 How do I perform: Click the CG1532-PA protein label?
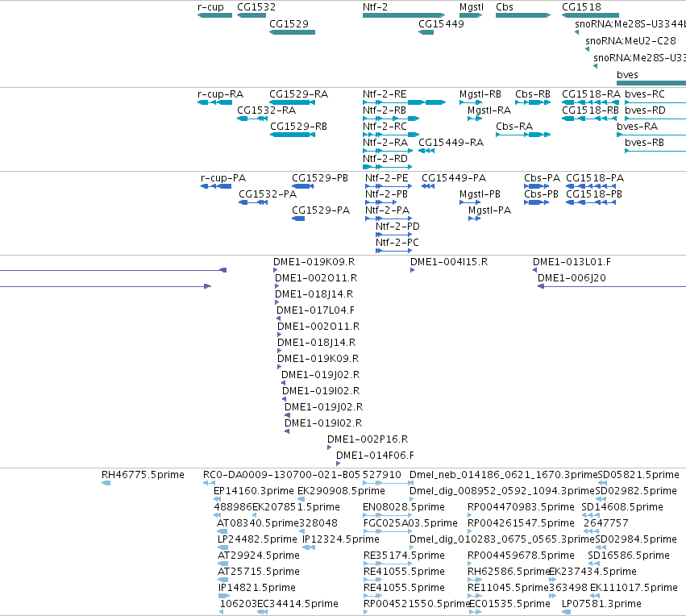(268, 194)
